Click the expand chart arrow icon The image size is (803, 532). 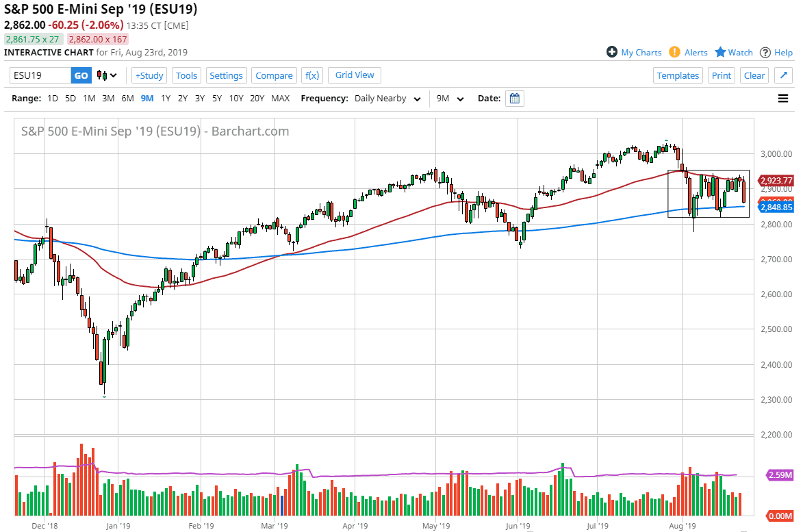(x=782, y=75)
